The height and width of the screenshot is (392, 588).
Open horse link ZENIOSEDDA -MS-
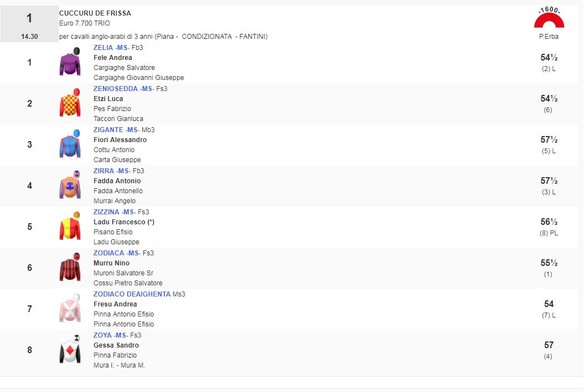(123, 89)
